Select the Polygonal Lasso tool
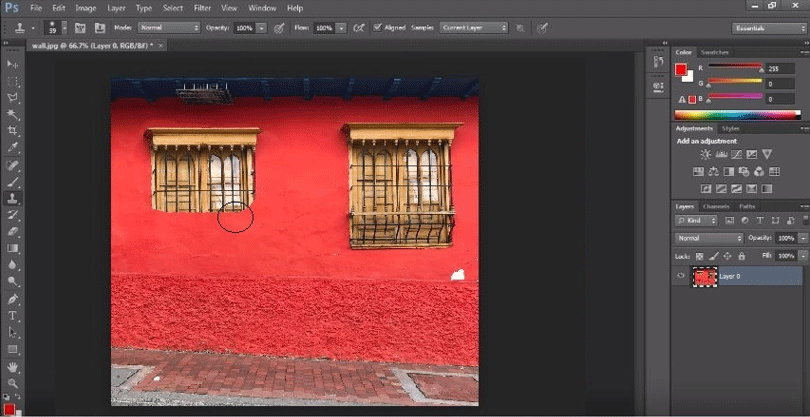 12,98
